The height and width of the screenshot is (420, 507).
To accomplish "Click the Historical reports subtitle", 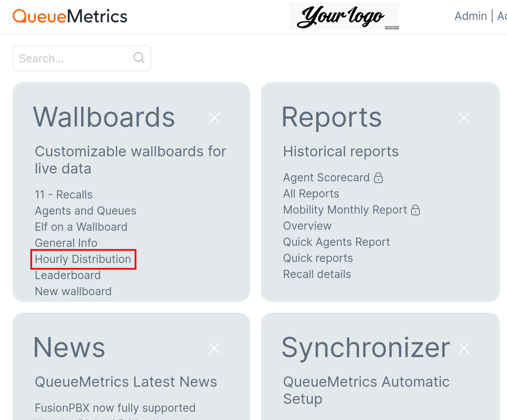I will pos(341,152).
